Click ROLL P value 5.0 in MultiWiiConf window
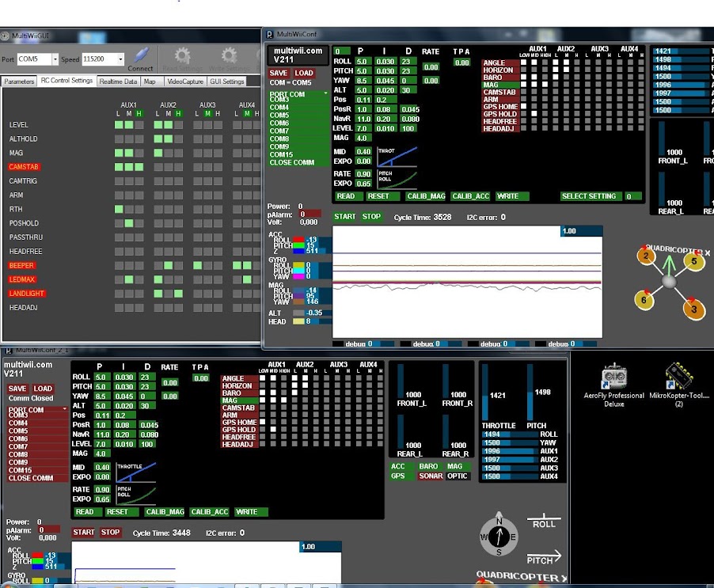The image size is (714, 588). tap(362, 62)
